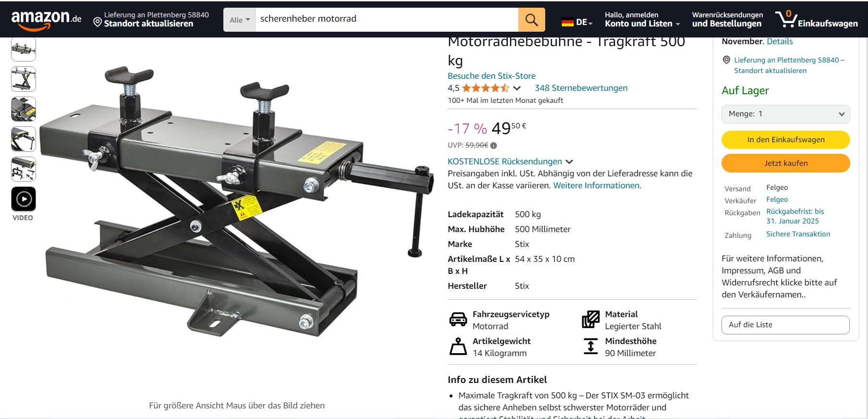Open the Menge quantity dropdown
Image resolution: width=868 pixels, height=419 pixels.
(x=785, y=114)
